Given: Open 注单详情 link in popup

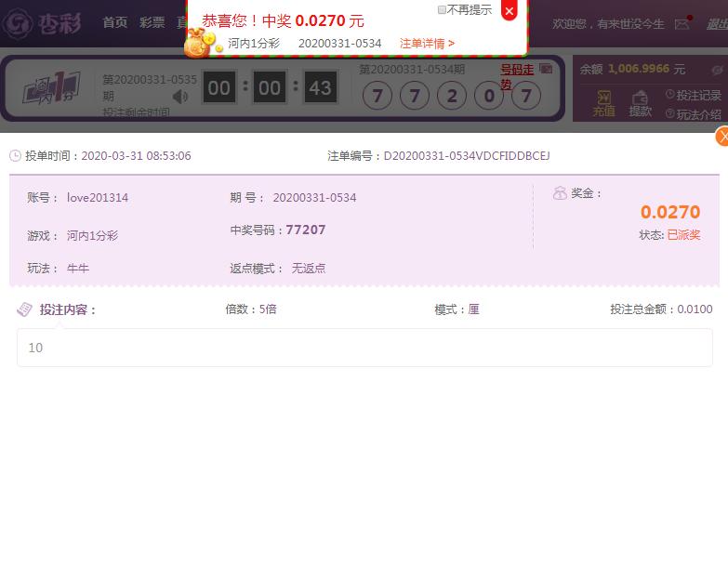Looking at the screenshot, I should 427,44.
